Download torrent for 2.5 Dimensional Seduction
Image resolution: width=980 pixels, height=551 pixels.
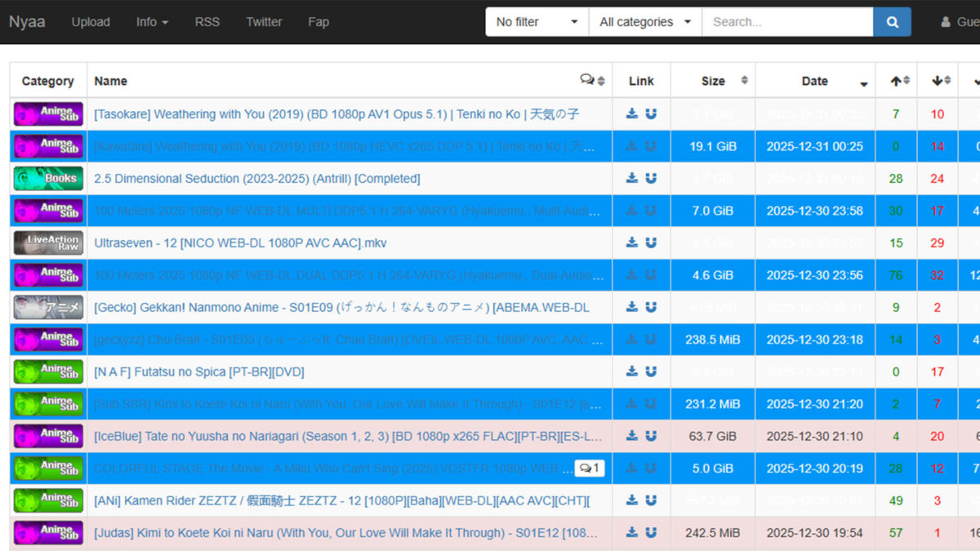pos(632,178)
